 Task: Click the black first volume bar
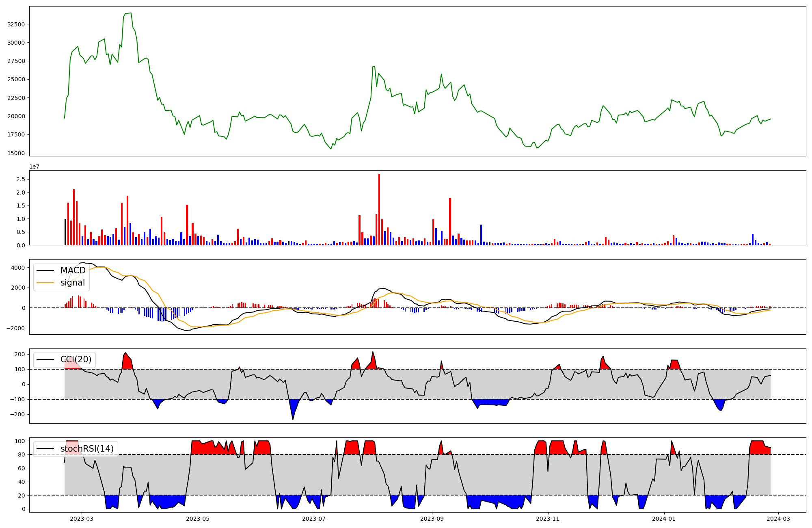[x=65, y=232]
